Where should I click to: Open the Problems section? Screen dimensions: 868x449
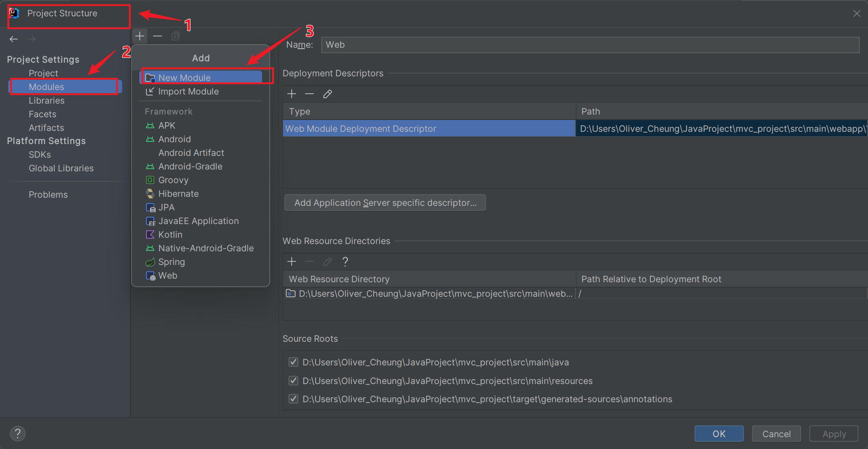tap(48, 195)
